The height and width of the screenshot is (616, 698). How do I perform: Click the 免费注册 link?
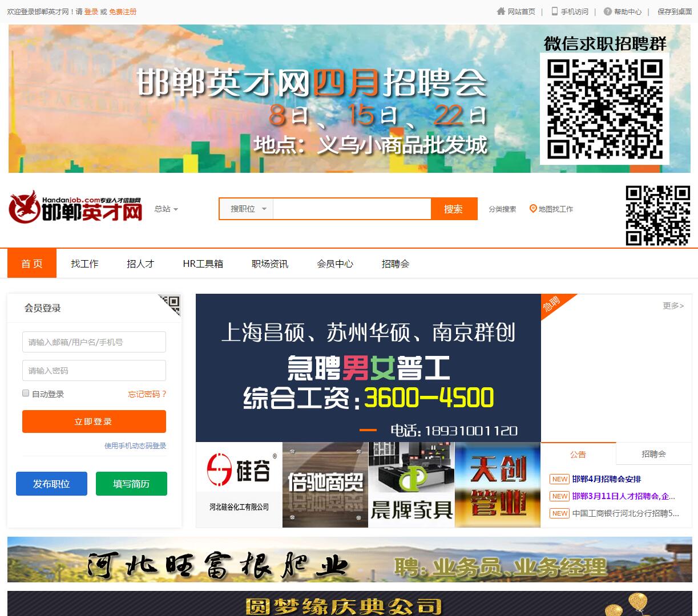[x=123, y=11]
